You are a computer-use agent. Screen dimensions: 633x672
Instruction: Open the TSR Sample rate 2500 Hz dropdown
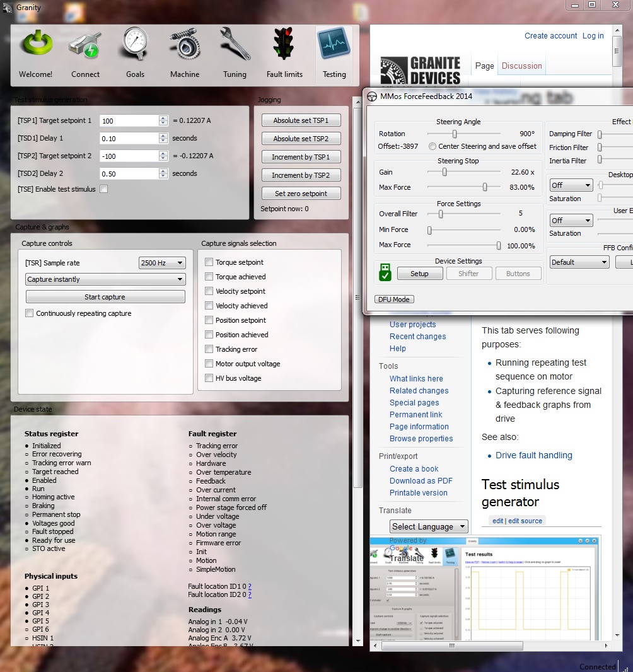pyautogui.click(x=162, y=263)
